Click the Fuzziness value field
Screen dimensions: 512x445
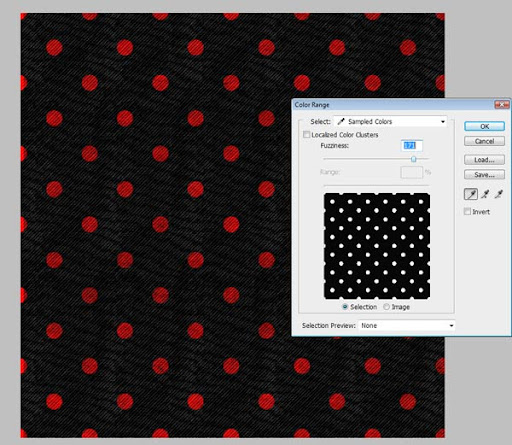click(x=412, y=146)
